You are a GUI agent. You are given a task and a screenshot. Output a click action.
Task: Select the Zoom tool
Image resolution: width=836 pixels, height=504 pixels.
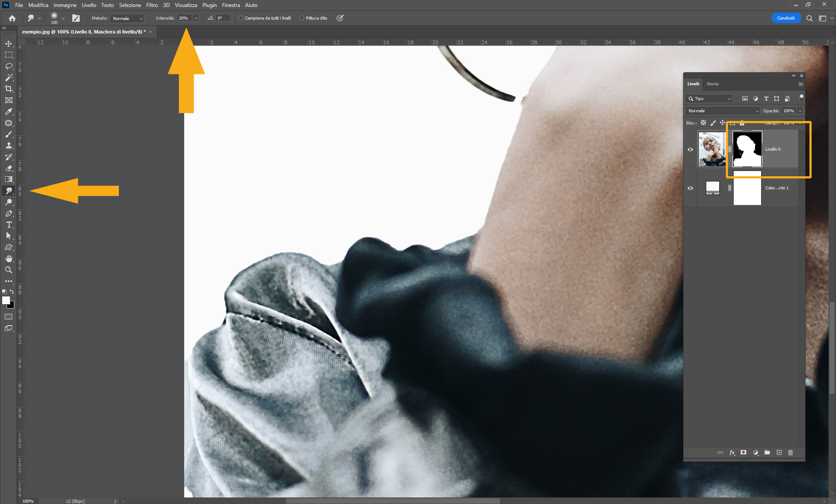pyautogui.click(x=9, y=270)
